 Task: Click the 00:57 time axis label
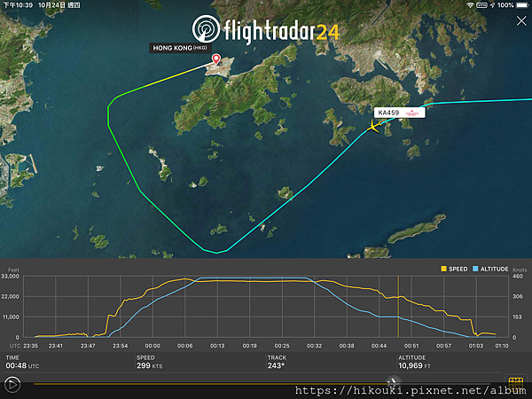click(444, 346)
